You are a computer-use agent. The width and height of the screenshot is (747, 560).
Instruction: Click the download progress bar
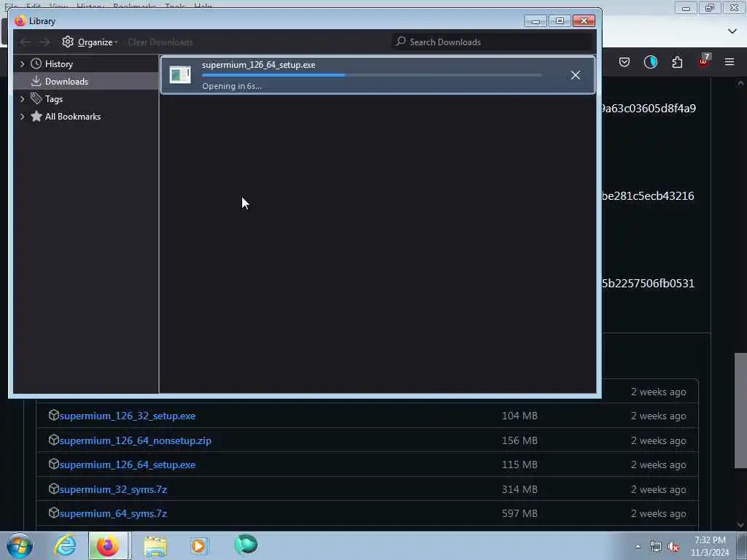pos(371,75)
